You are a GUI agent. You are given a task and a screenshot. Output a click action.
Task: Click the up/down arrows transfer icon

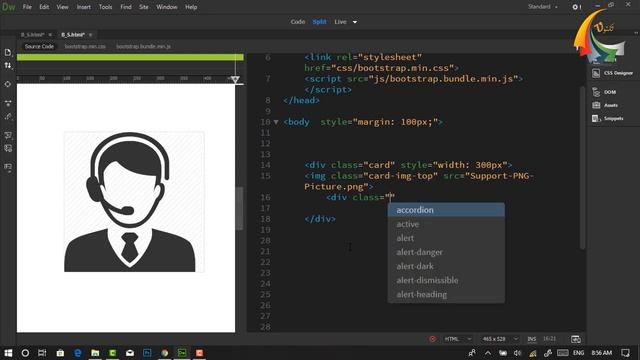pos(8,65)
